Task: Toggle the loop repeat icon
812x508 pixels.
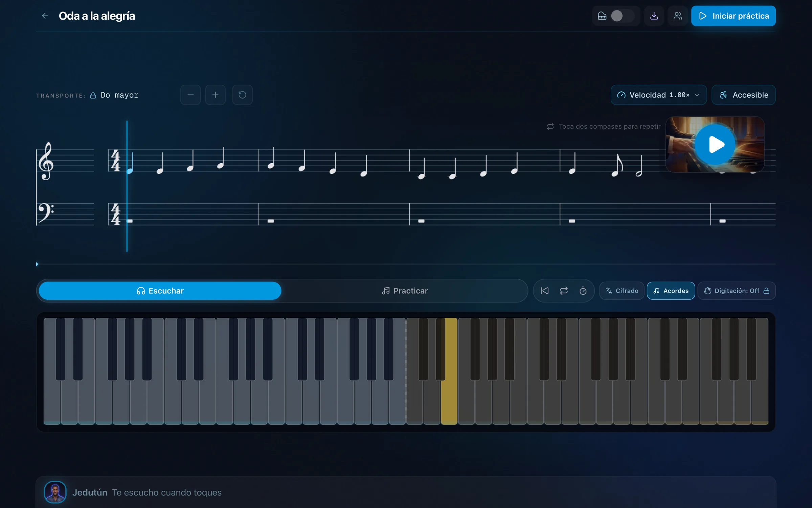Action: click(564, 291)
